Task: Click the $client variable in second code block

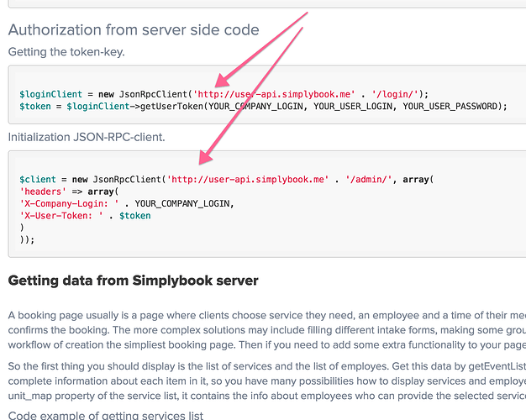Action: pyautogui.click(x=37, y=180)
